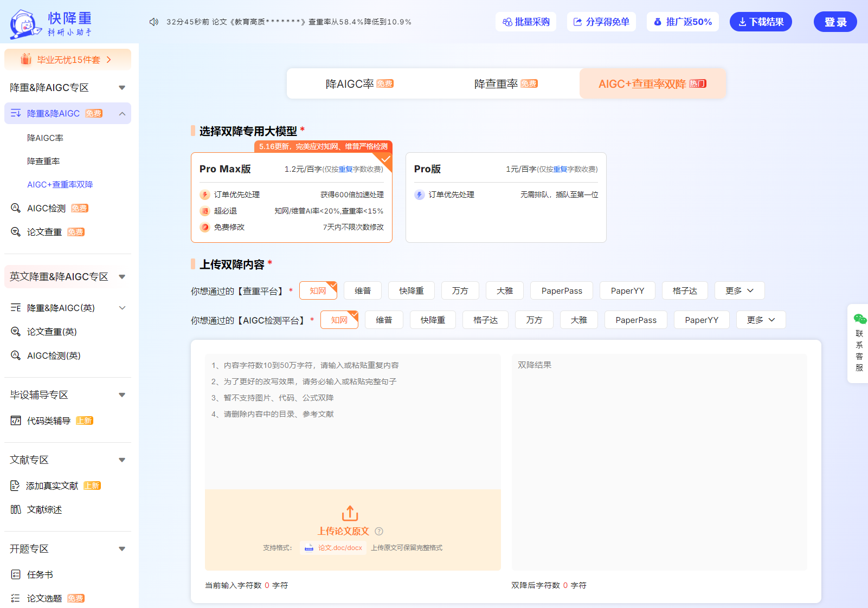This screenshot has height=608, width=868.
Task: Open 降查重率 in the sidebar
Action: point(43,161)
